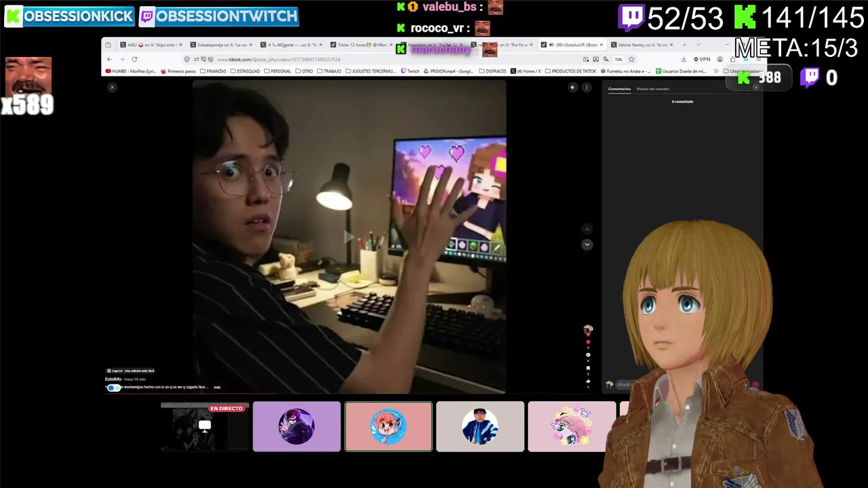868x488 pixels.
Task: Expand the DISFRACES bookmark folder
Action: (x=492, y=71)
